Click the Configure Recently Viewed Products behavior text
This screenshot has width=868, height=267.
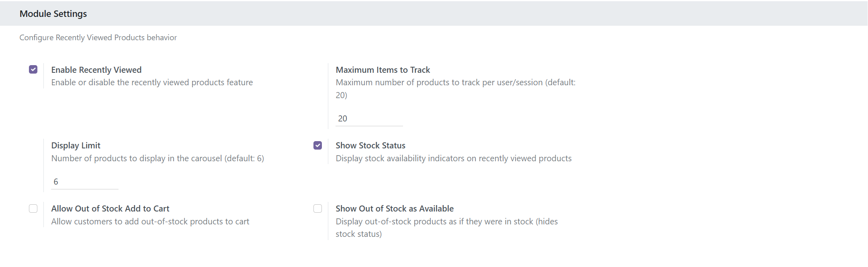tap(98, 37)
